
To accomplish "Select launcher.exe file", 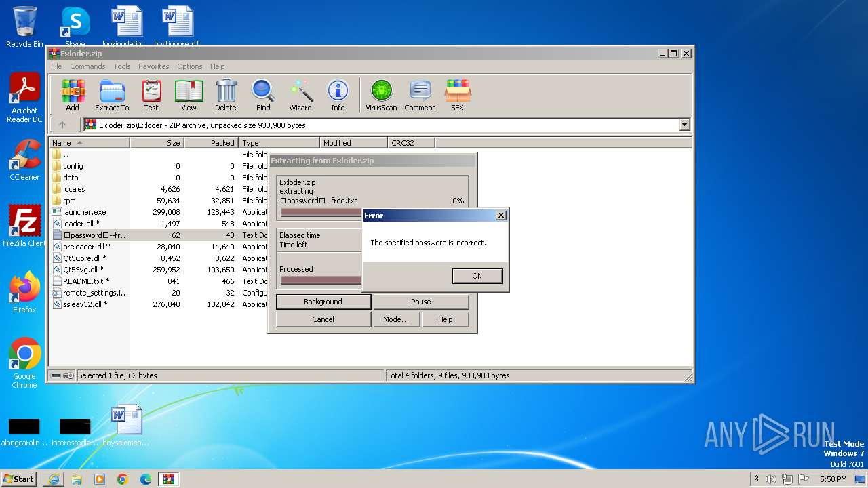I will tap(84, 212).
